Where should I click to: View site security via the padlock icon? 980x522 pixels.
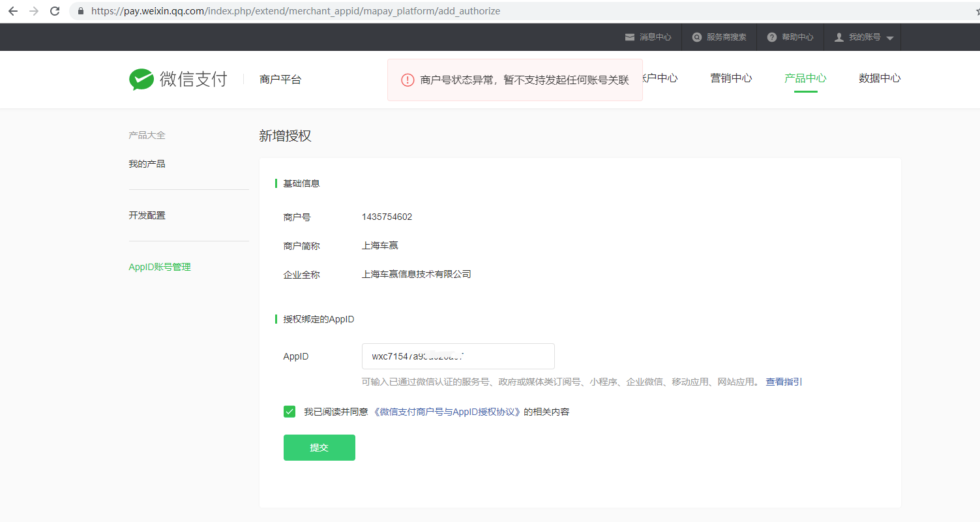[x=81, y=11]
